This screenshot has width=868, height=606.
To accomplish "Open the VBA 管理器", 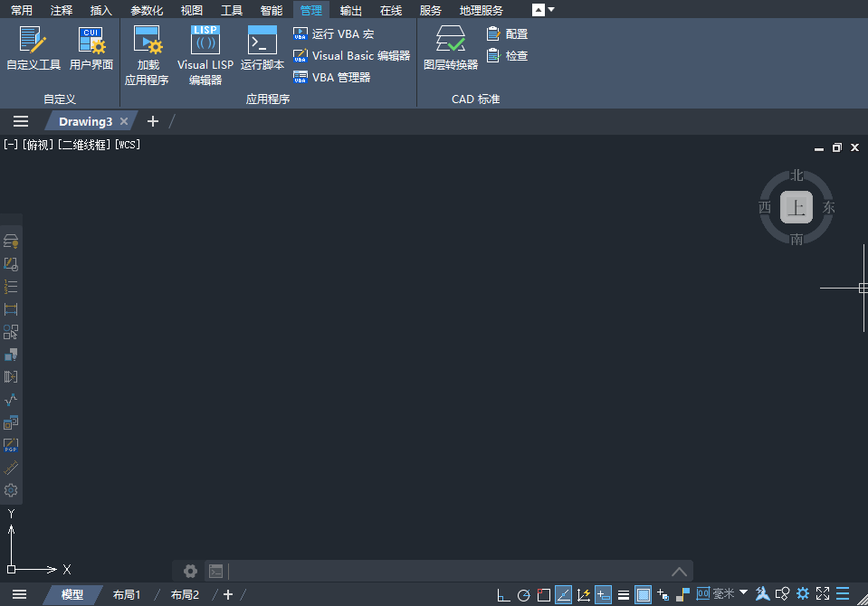I will pyautogui.click(x=331, y=78).
